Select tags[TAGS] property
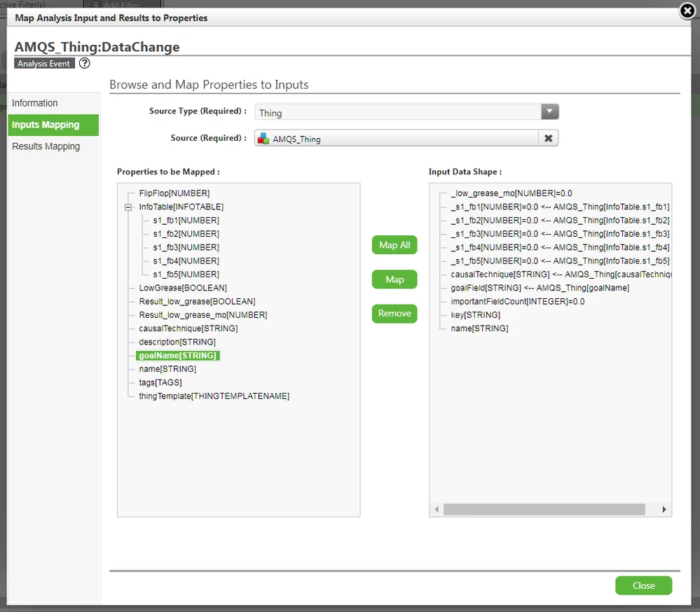The image size is (700, 612). click(x=160, y=383)
